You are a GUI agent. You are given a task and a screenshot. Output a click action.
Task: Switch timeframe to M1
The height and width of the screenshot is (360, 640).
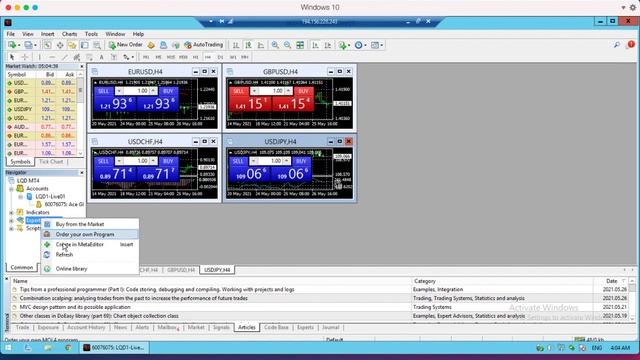(146, 57)
